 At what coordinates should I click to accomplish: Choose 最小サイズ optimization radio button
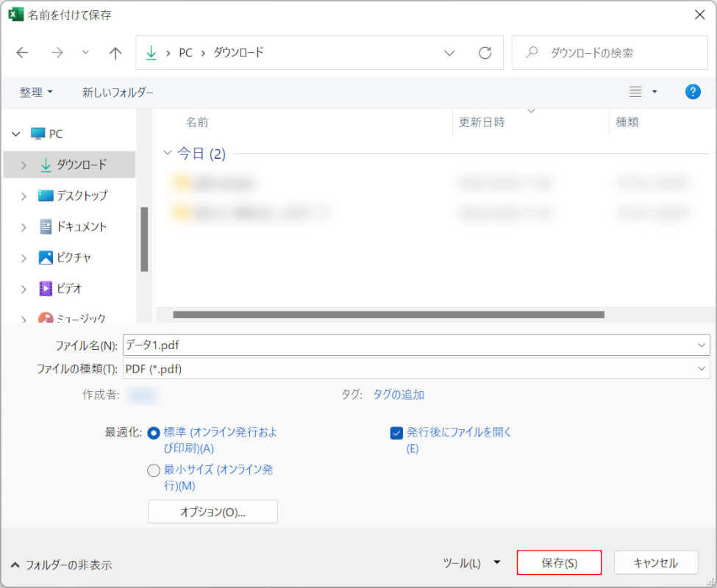click(x=154, y=470)
